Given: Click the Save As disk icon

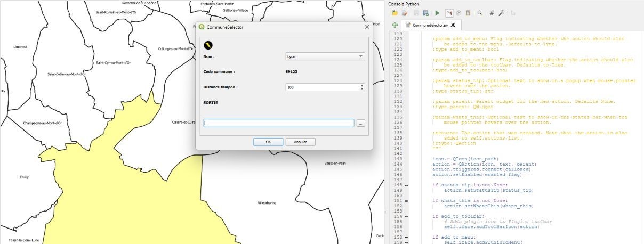Looking at the screenshot, I should pyautogui.click(x=425, y=13).
